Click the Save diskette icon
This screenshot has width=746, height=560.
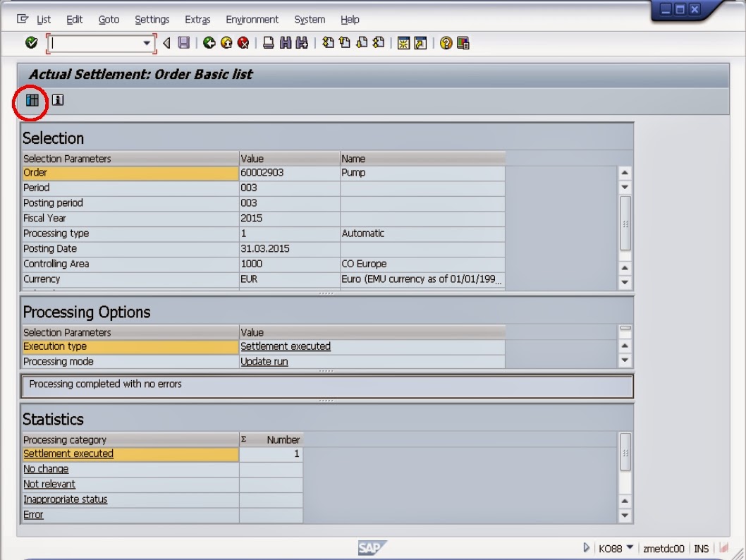point(183,43)
